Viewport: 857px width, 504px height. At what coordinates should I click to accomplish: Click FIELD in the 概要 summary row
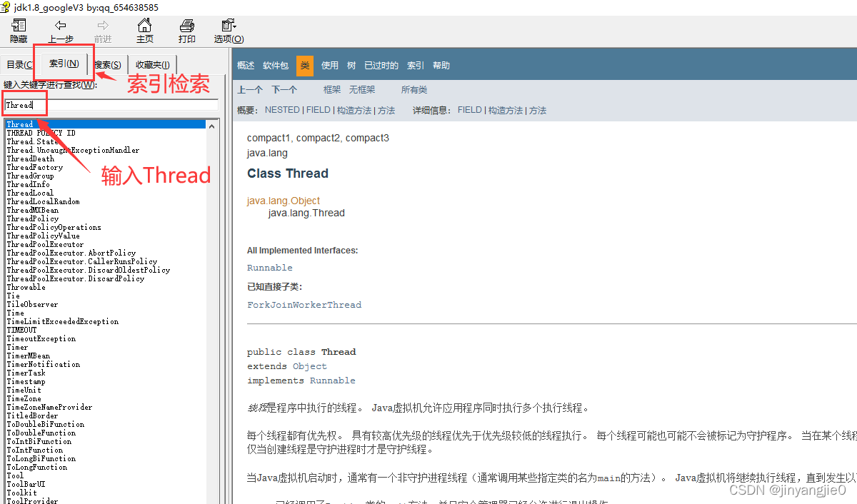click(319, 110)
